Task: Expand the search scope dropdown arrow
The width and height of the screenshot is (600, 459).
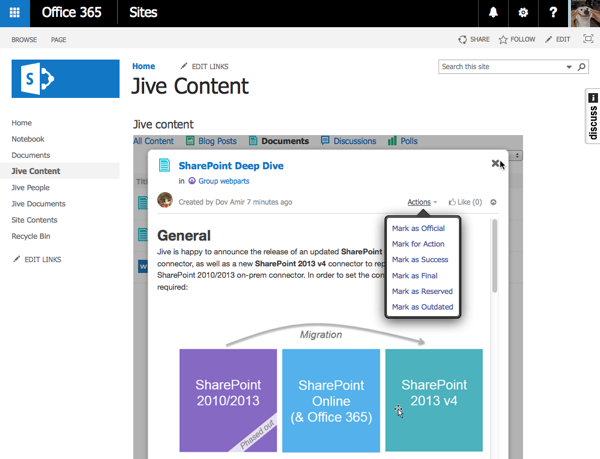Action: 569,67
